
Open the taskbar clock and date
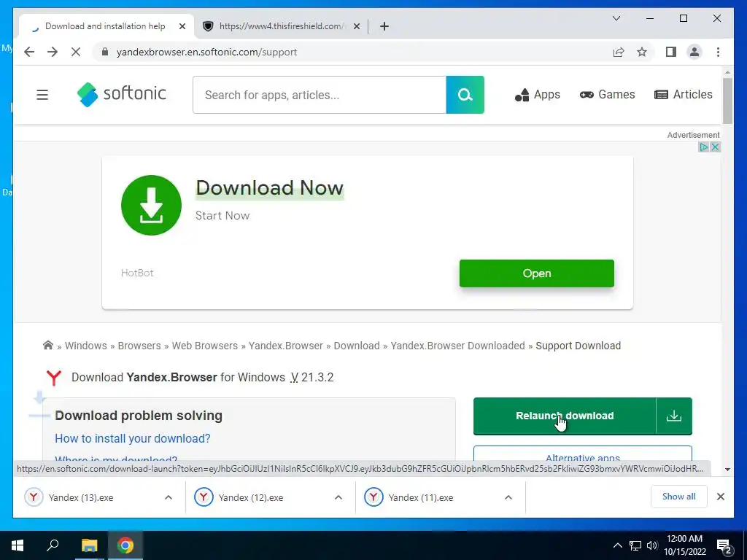click(684, 545)
